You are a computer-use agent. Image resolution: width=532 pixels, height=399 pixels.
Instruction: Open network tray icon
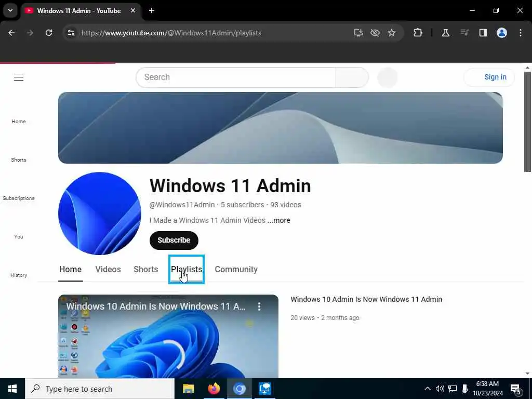[453, 389]
